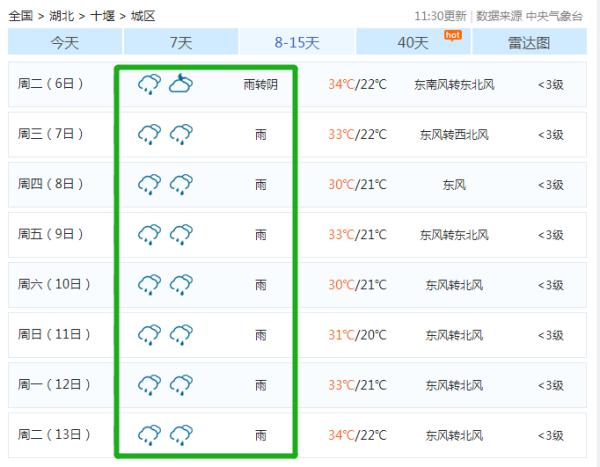The width and height of the screenshot is (600, 467).
Task: Select the 周二（13日）date label
Action: click(54, 434)
